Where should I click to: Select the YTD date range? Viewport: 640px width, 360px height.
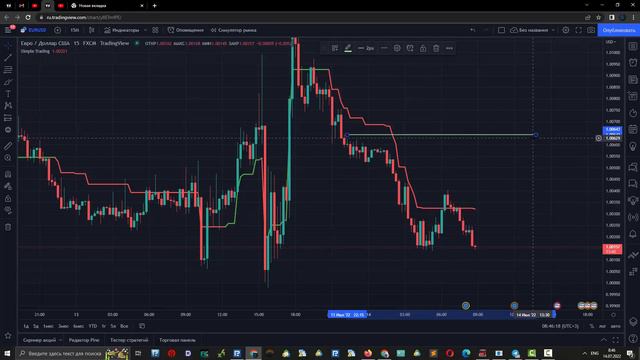coord(93,326)
